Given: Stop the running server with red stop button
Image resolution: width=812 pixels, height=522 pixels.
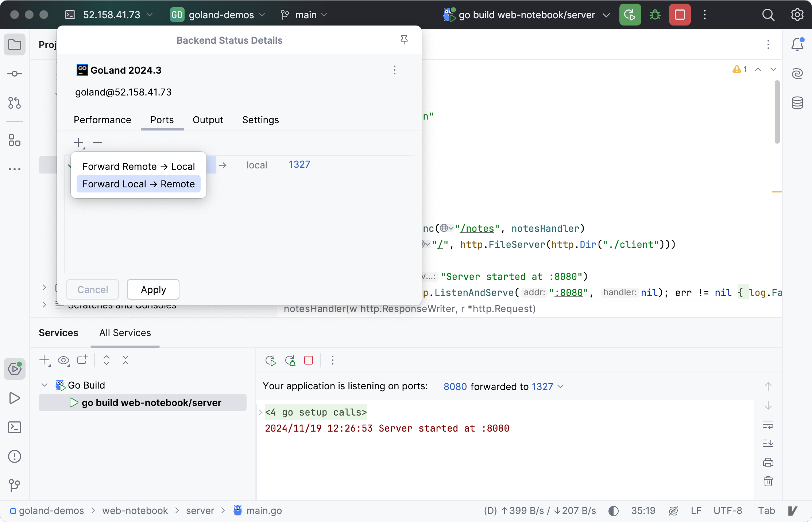Looking at the screenshot, I should (680, 15).
